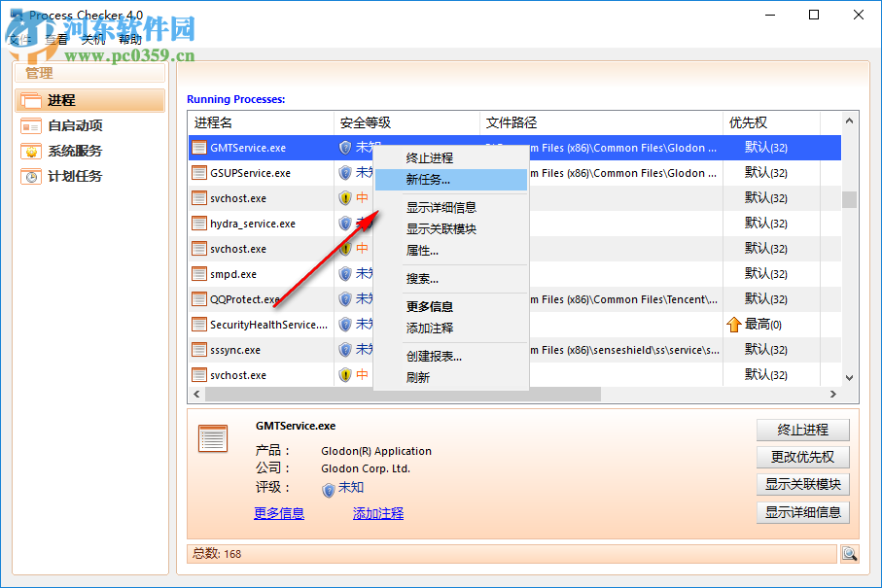This screenshot has width=882, height=588.
Task: Click the document icon in the details panel
Action: coord(213,435)
